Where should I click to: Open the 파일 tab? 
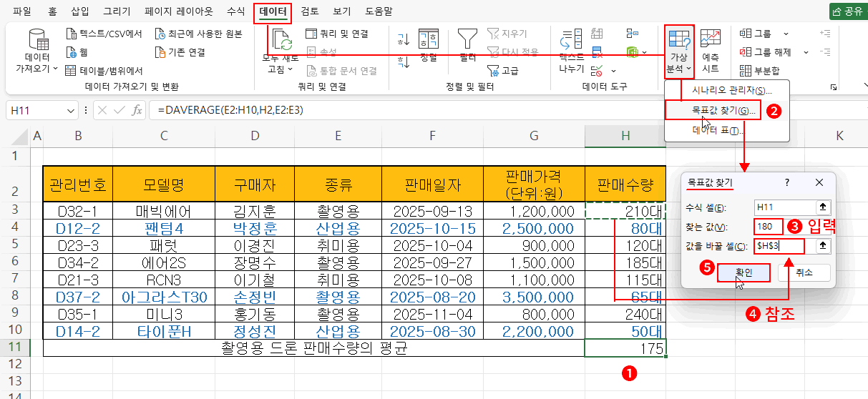(x=22, y=11)
